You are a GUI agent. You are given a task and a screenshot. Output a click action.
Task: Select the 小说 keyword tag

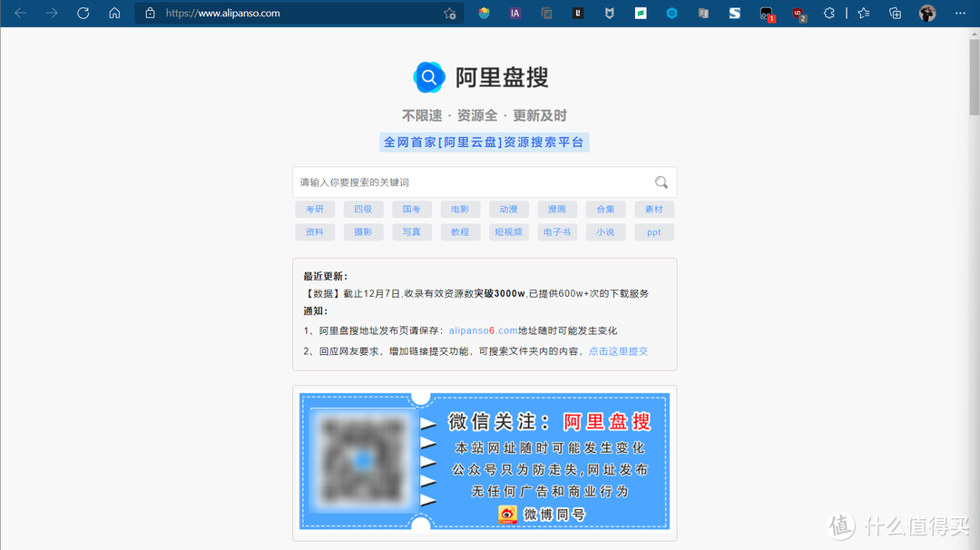pos(605,231)
